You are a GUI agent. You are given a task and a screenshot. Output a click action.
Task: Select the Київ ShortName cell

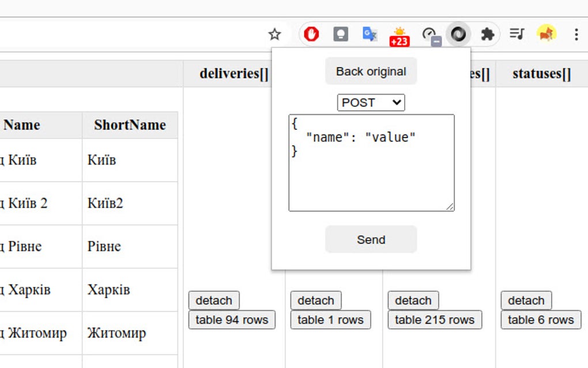tap(130, 160)
